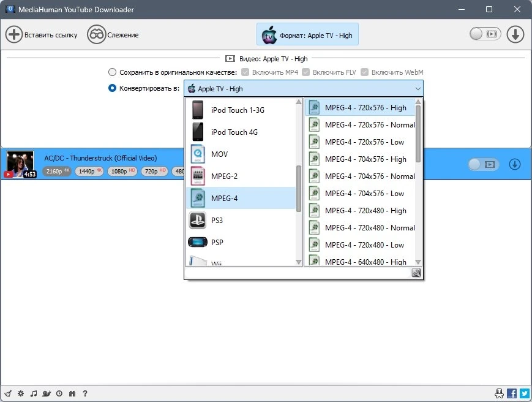Click the broom clear-list icon in status bar
Screen dimensions: 532x402
8,393
